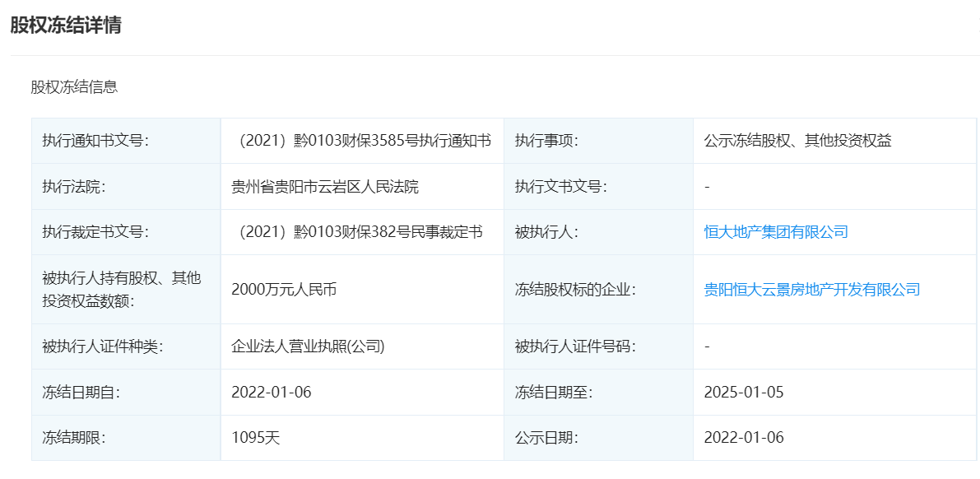Click the 执行事项 label
This screenshot has height=479, width=980.
[x=547, y=141]
